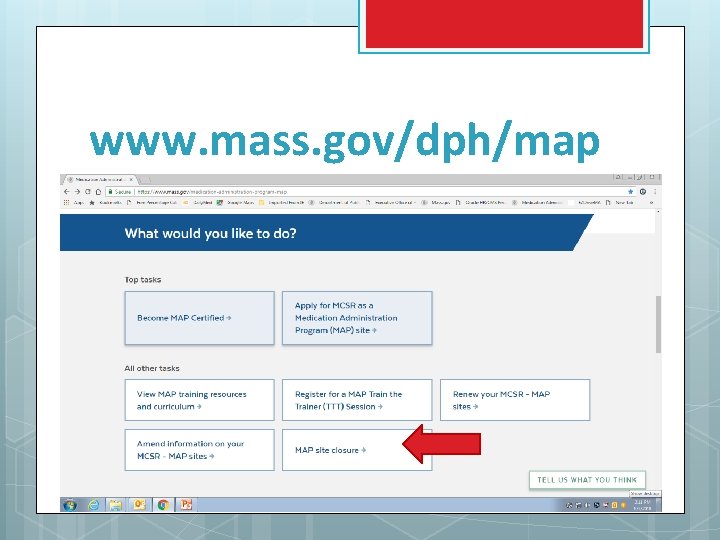
Task: Switch to PowerPoint in the taskbar
Action: pos(186,505)
